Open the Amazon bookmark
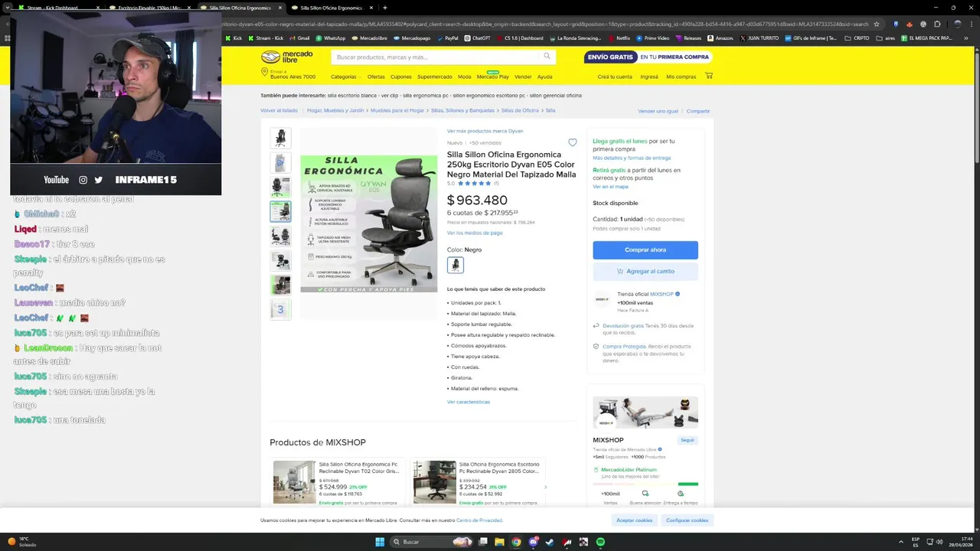This screenshot has width=980, height=551. coord(720,37)
